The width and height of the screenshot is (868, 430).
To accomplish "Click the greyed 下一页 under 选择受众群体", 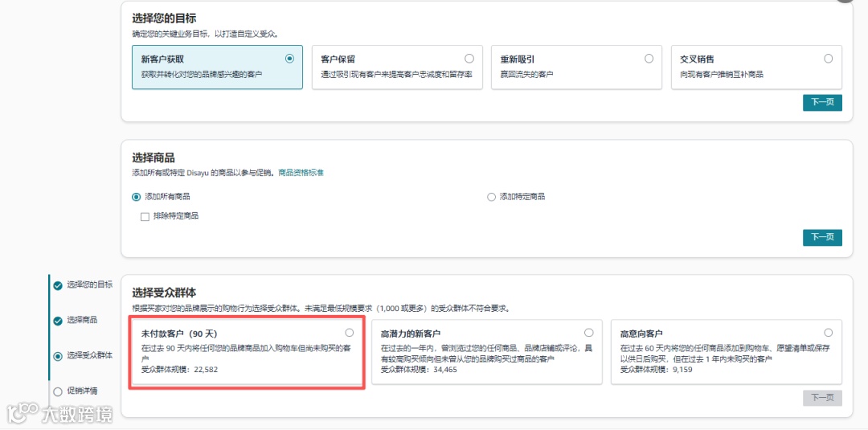I will [823, 398].
